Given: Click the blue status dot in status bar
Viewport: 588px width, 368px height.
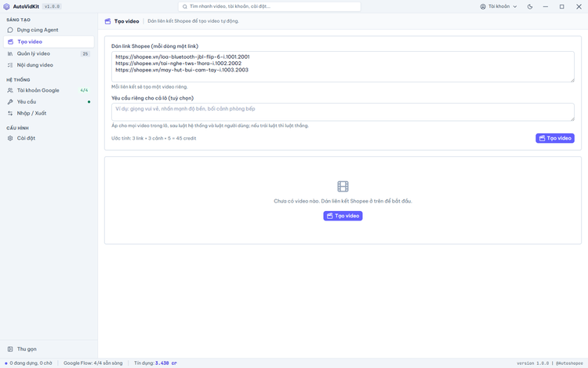Looking at the screenshot, I should pyautogui.click(x=6, y=363).
